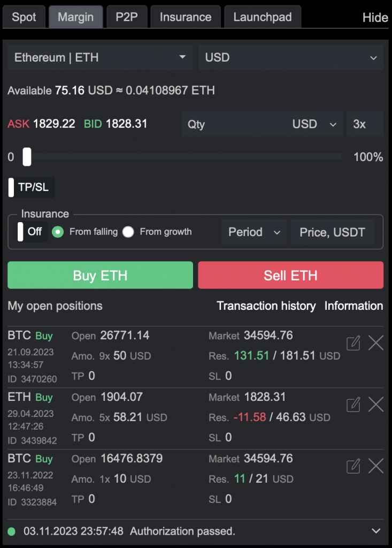Open the Ethereum | ETH asset dropdown
This screenshot has width=392, height=548.
[100, 57]
